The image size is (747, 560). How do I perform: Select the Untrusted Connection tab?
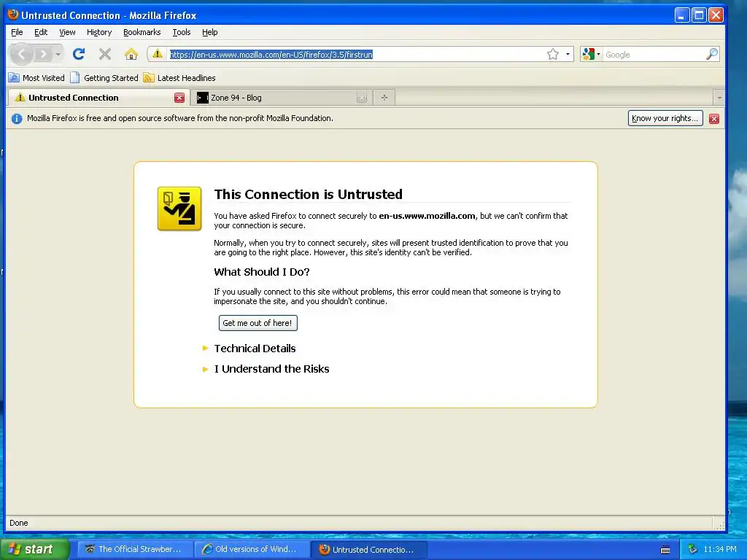[98, 98]
